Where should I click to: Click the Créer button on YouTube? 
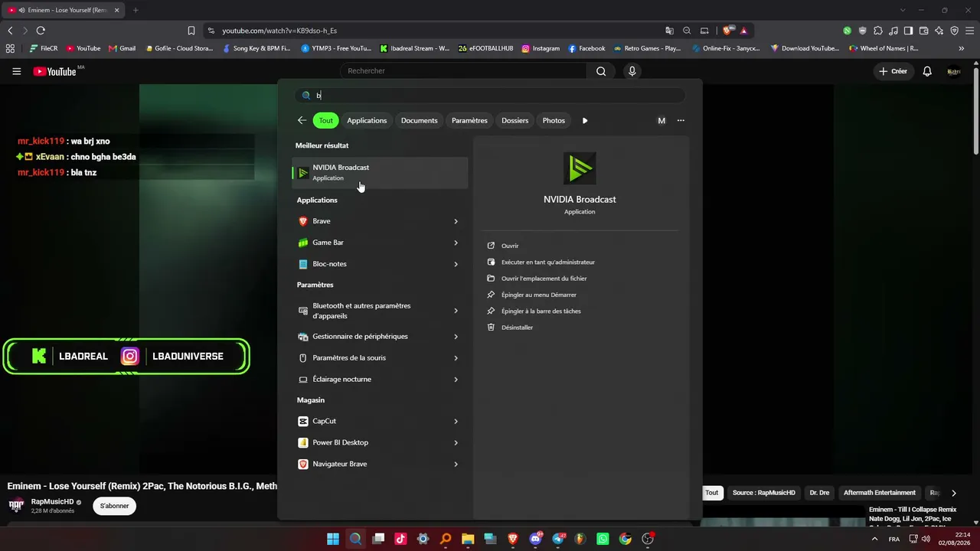[893, 71]
